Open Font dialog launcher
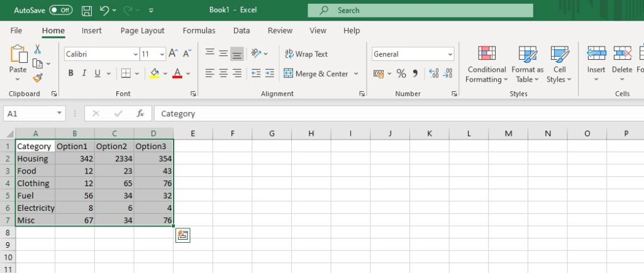Image resolution: width=644 pixels, height=273 pixels. click(x=193, y=94)
